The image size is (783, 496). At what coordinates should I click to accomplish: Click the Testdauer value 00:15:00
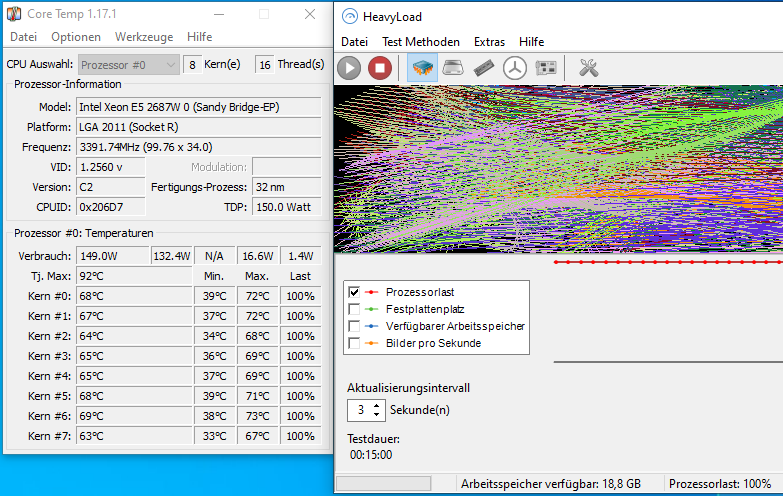[x=371, y=455]
